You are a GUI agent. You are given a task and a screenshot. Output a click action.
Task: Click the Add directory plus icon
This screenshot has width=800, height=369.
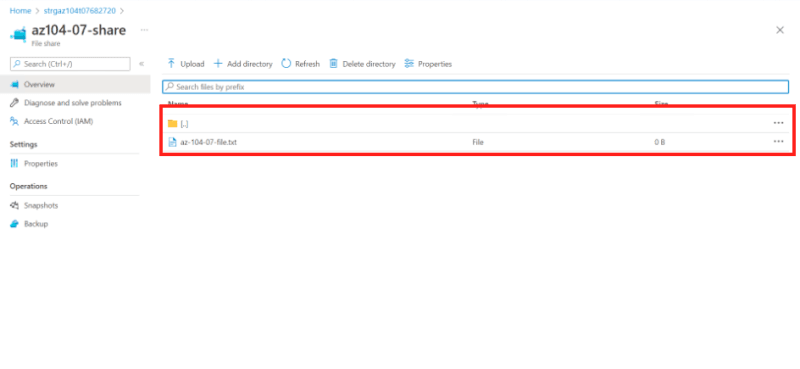click(218, 63)
